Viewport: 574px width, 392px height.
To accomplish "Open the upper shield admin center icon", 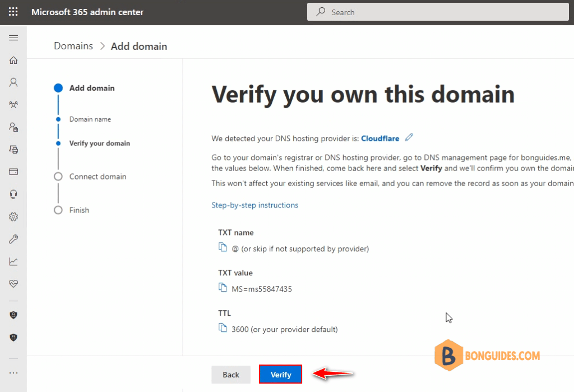I will click(x=13, y=315).
